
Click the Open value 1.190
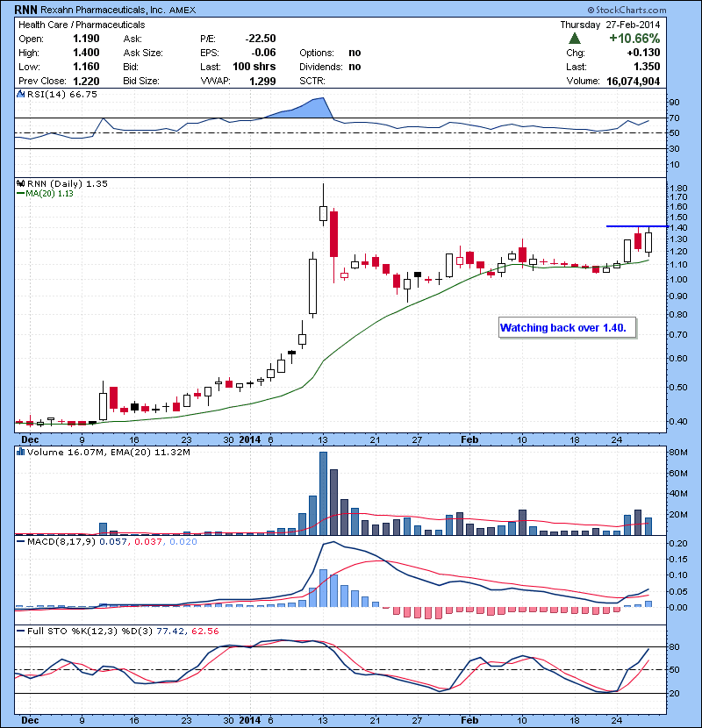[x=86, y=39]
